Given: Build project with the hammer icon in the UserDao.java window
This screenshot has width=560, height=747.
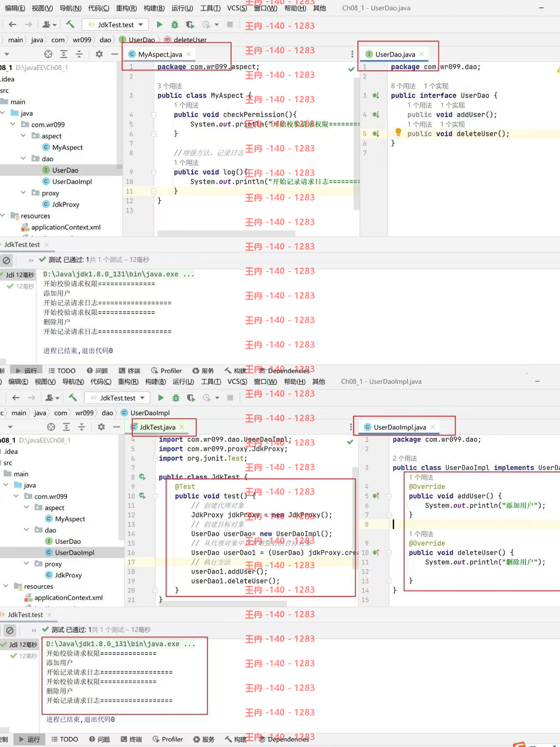Looking at the screenshot, I should [70, 25].
